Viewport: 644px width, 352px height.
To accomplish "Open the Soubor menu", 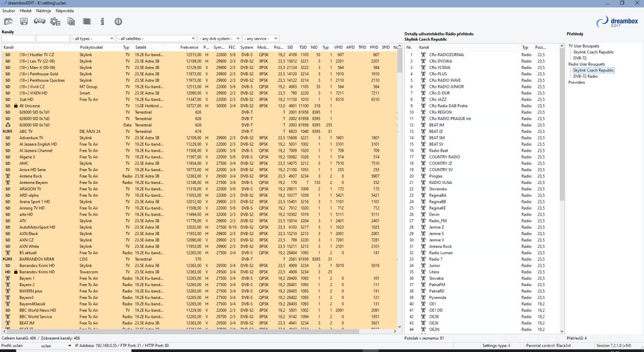I will [8, 10].
